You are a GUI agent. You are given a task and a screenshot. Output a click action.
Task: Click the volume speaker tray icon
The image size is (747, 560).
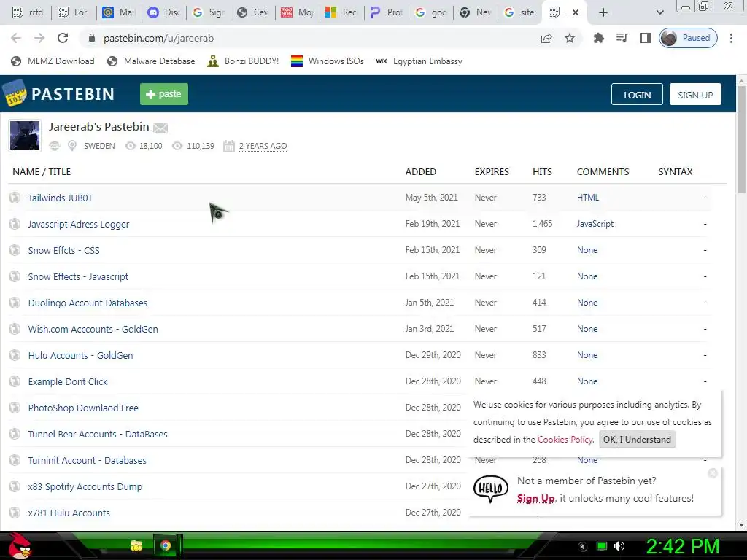[x=619, y=546]
